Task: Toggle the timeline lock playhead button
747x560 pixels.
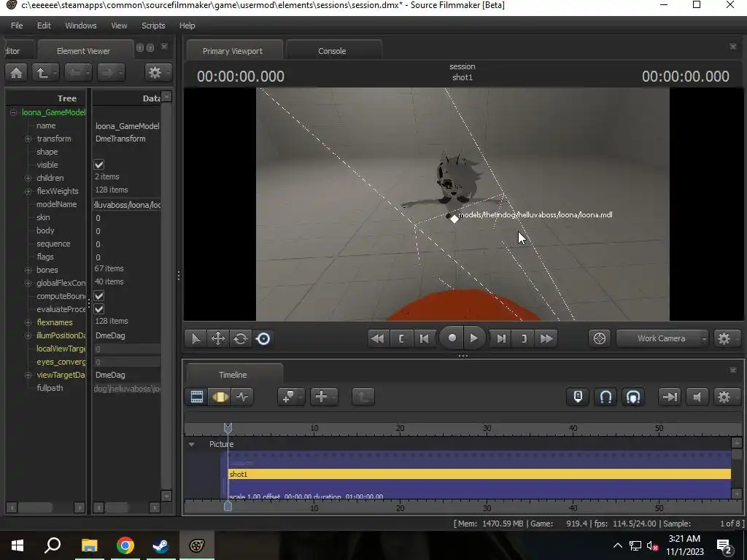Action: click(x=578, y=397)
